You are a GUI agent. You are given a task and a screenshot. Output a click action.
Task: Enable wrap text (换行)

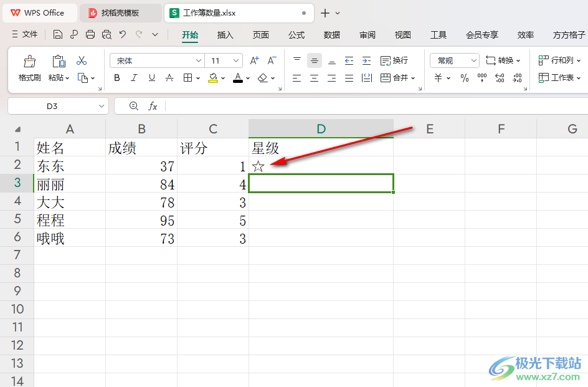[394, 60]
